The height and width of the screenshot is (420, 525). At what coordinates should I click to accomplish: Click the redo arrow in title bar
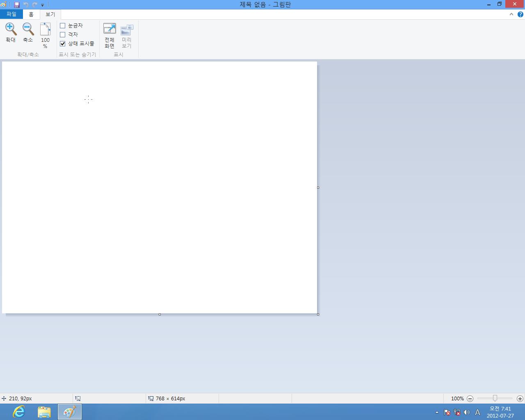click(34, 5)
